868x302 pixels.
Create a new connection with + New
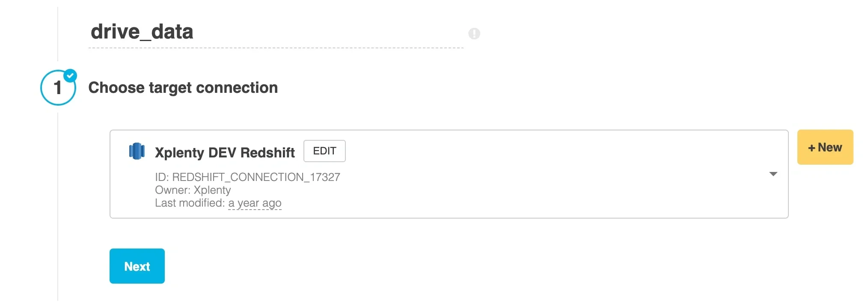pyautogui.click(x=825, y=147)
